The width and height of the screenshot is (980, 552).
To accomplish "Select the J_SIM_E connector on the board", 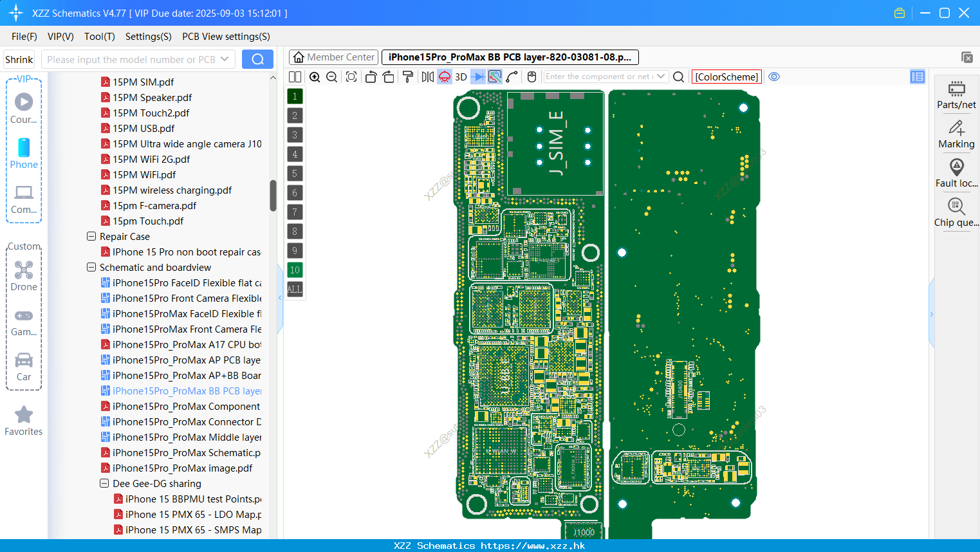I will point(555,143).
